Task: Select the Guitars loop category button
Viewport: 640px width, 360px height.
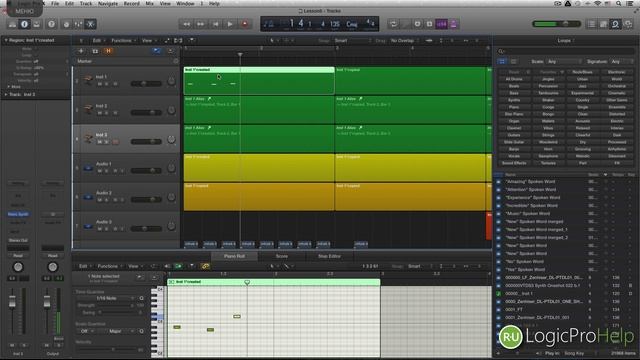Action: point(514,135)
